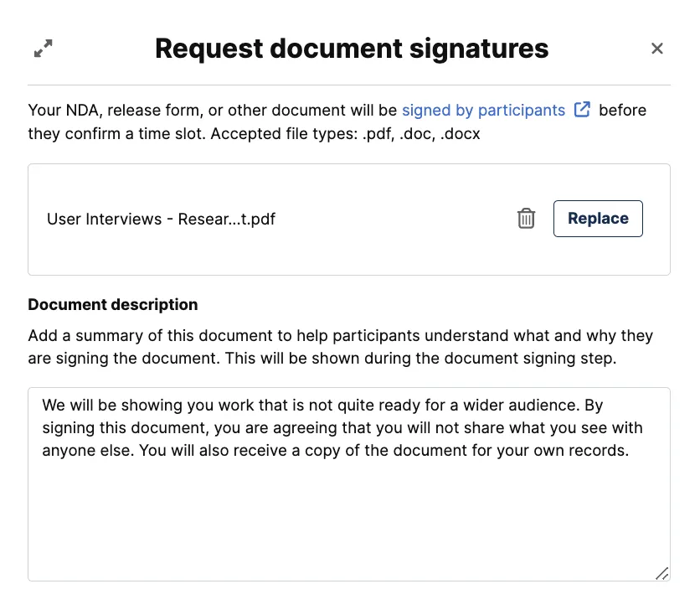700x615 pixels.
Task: Click the textarea resize handle corner
Action: (662, 574)
